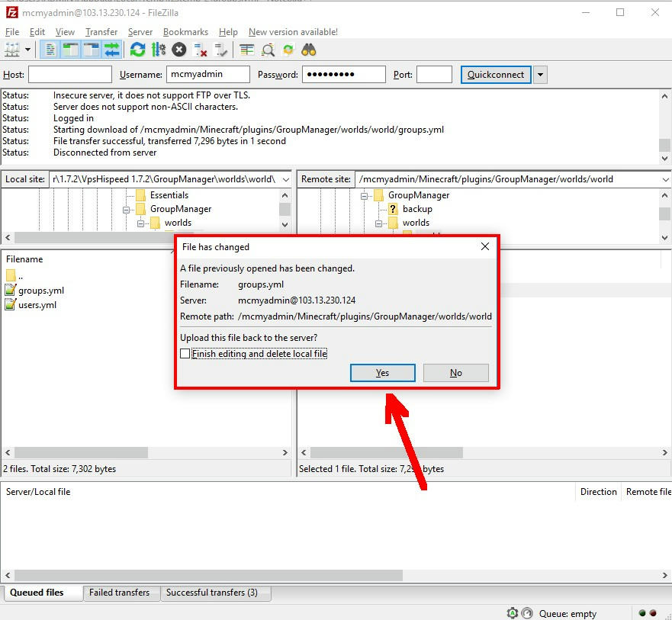Open directory listing filters icon
672x620 pixels.
pyautogui.click(x=247, y=50)
